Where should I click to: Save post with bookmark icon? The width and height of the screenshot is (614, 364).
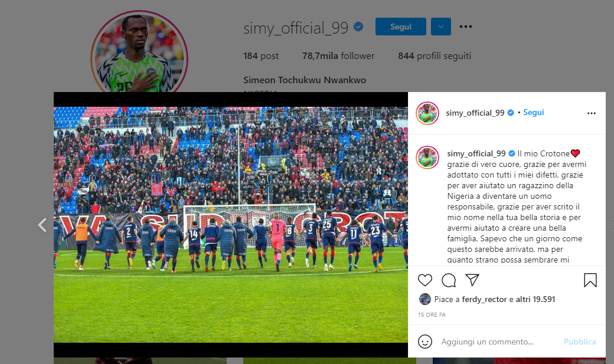point(590,280)
